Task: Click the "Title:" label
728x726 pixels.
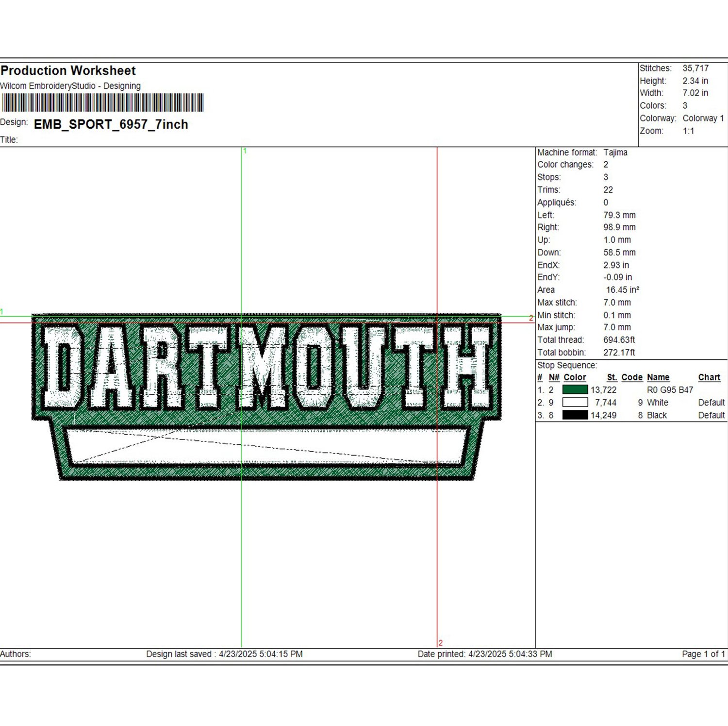Action: (9, 140)
